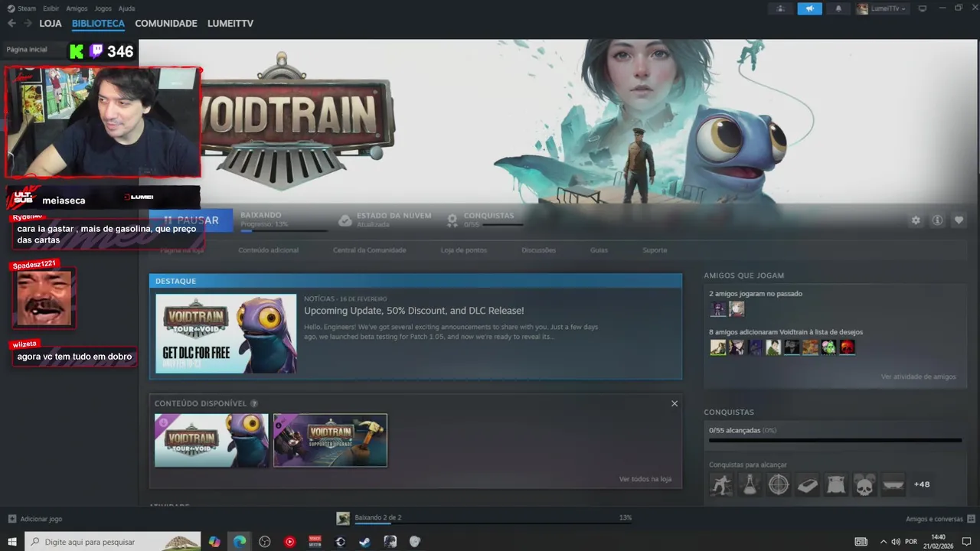Open the running figure achievement icon
Image resolution: width=980 pixels, height=551 pixels.
tap(720, 484)
